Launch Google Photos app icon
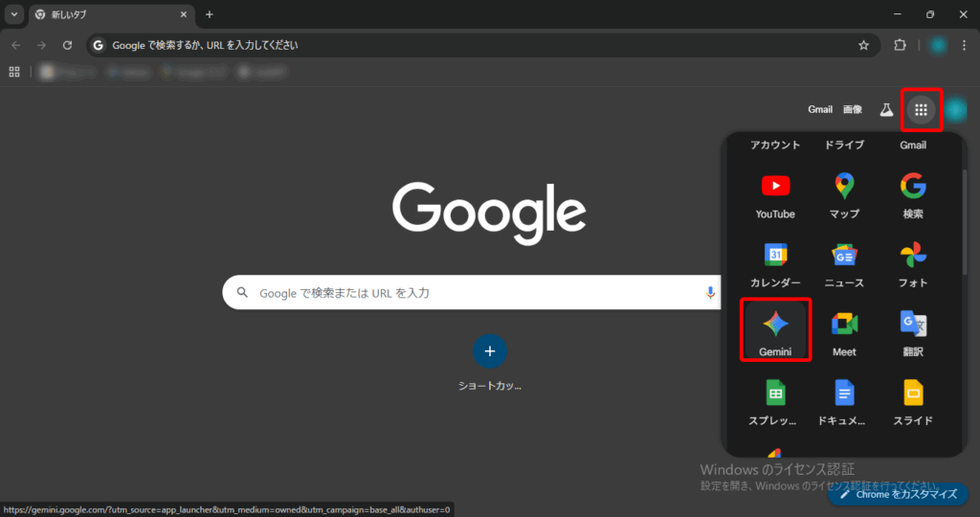This screenshot has height=517, width=980. pos(913,261)
